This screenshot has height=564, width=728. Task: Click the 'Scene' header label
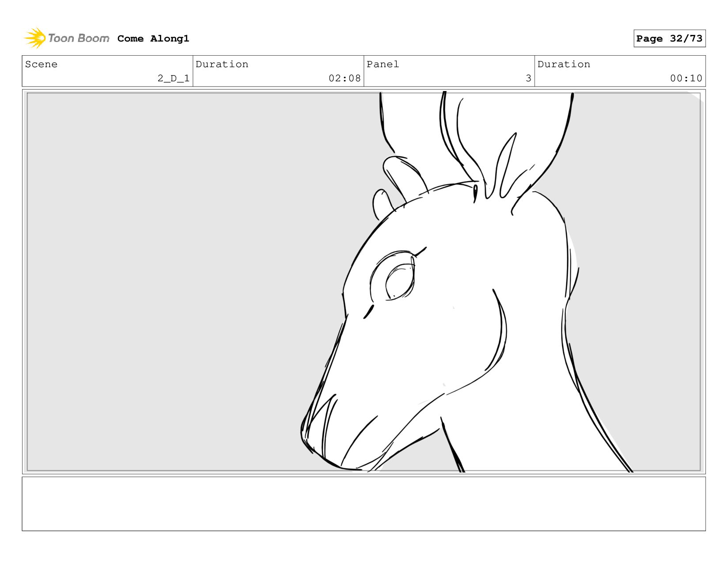click(x=41, y=64)
